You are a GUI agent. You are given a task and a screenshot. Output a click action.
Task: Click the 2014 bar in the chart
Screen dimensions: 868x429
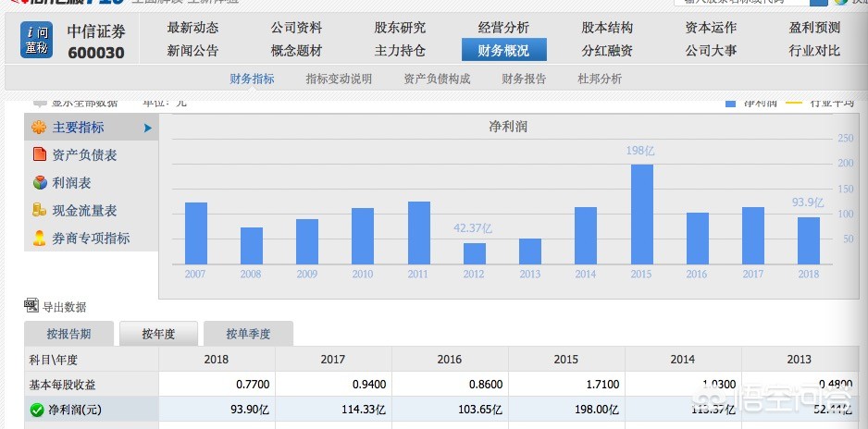click(x=586, y=236)
